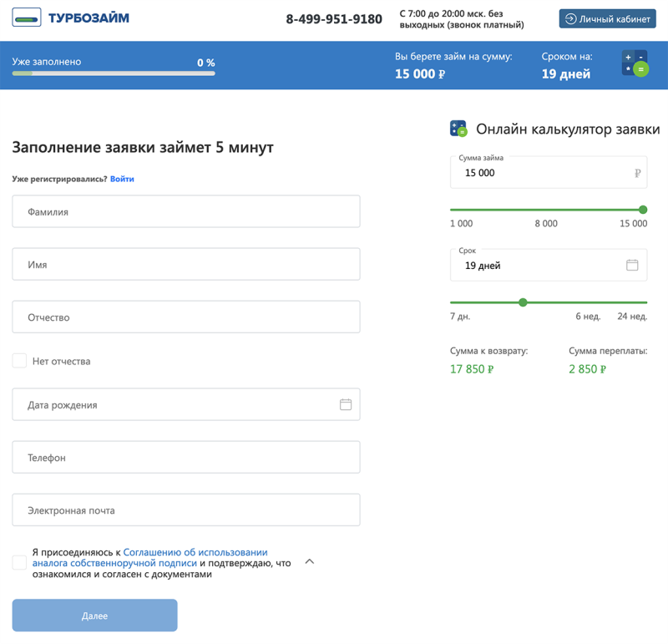Open the calendar icon in Дата рождения field
This screenshot has height=644, width=668.
click(346, 404)
